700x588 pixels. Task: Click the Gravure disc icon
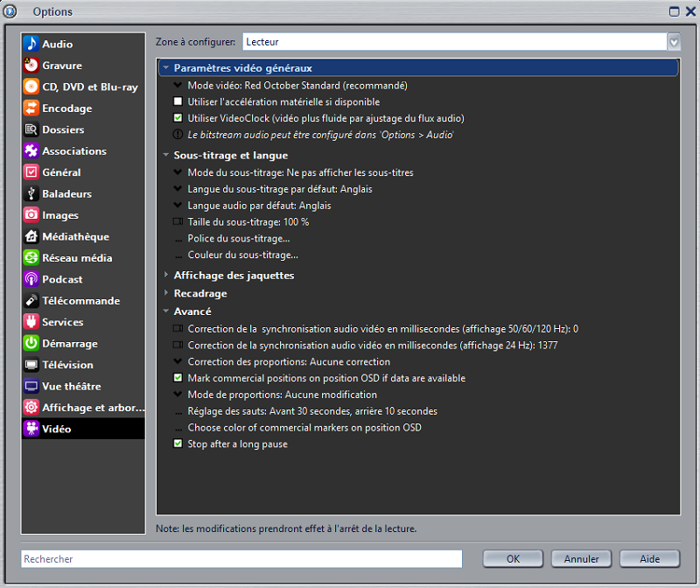(31, 65)
